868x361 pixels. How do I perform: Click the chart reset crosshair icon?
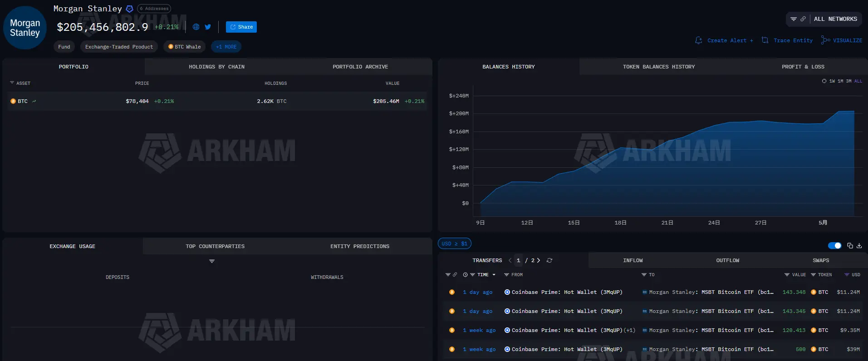tap(824, 81)
